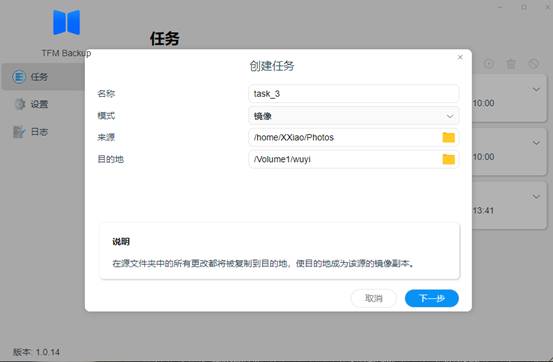553x362 pixels.
Task: Open the 日志 sidebar item
Action: pos(43,132)
